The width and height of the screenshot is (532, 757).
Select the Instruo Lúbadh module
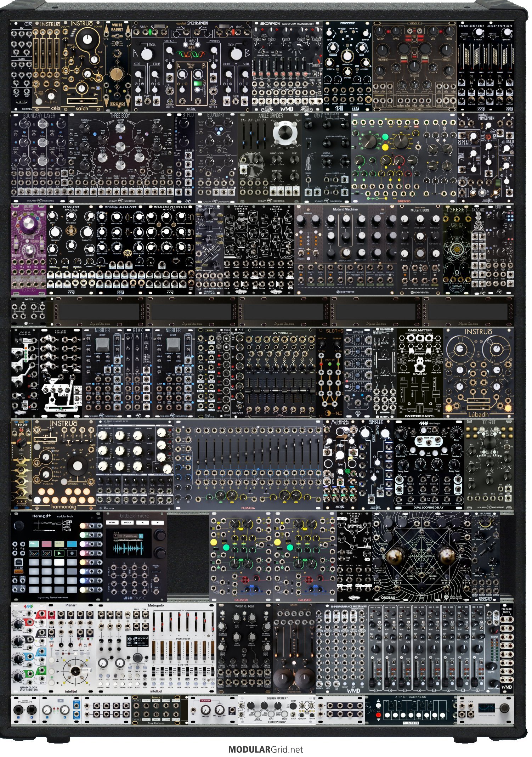(479, 373)
